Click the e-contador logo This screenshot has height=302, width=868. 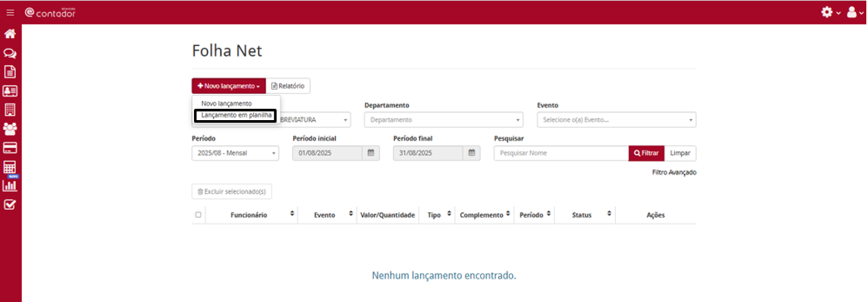coord(50,12)
